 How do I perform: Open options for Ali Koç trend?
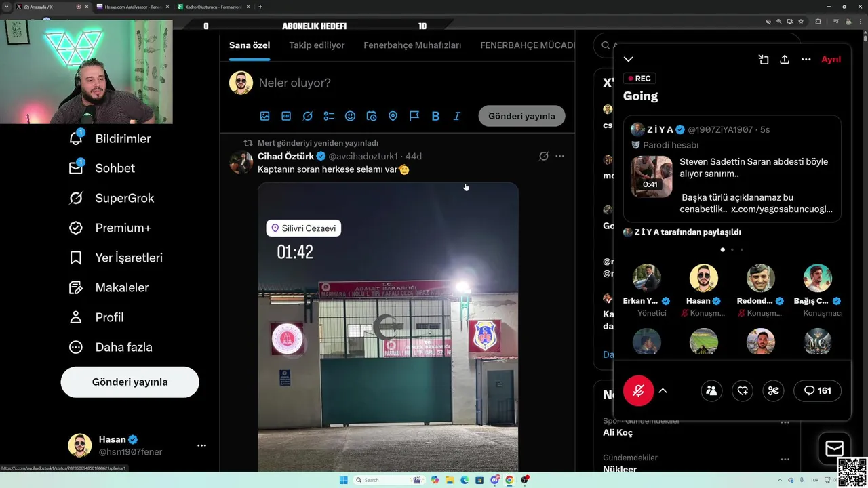click(x=785, y=422)
